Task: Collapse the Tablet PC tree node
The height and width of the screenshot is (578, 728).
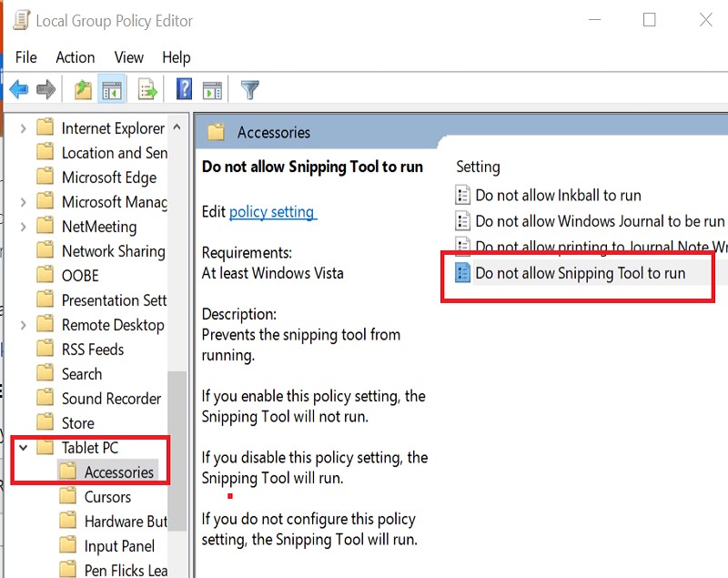Action: pos(24,448)
